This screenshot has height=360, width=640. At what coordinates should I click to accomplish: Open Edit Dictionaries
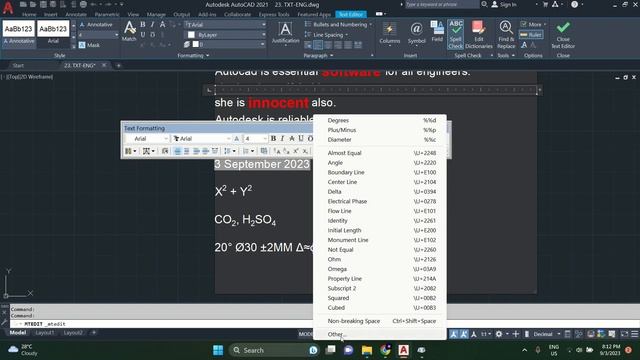tap(478, 34)
